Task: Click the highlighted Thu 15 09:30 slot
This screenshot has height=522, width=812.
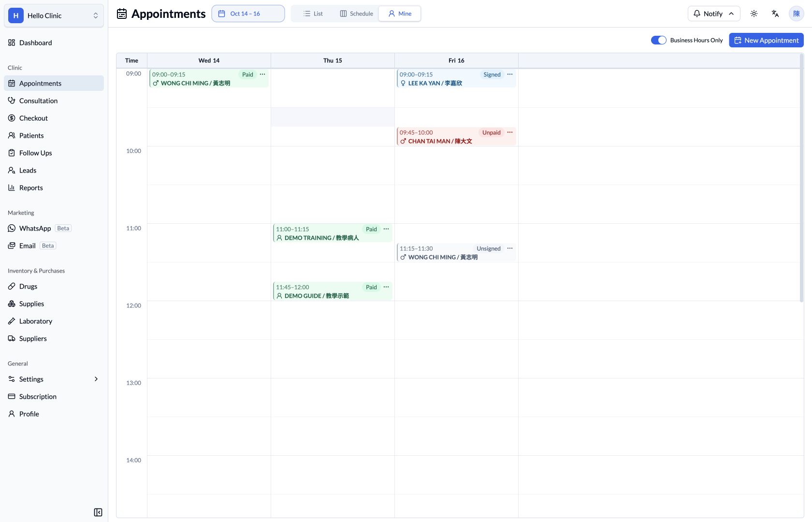Action: click(333, 117)
